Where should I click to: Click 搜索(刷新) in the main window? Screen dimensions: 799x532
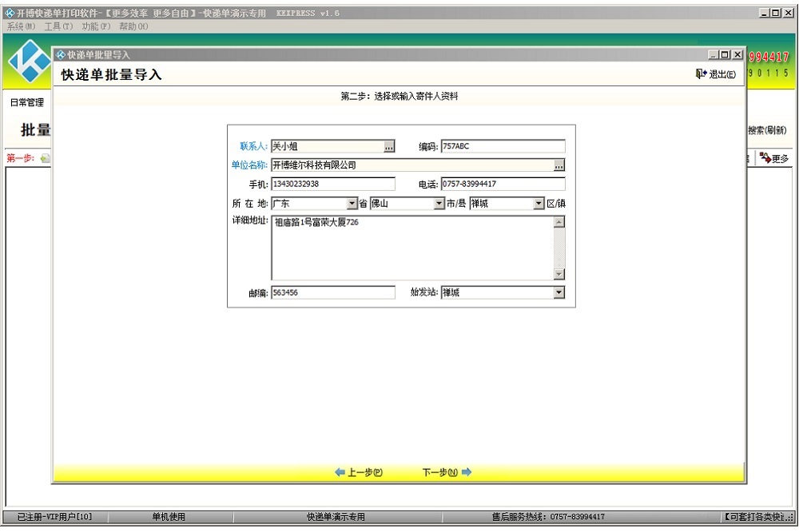pos(767,130)
